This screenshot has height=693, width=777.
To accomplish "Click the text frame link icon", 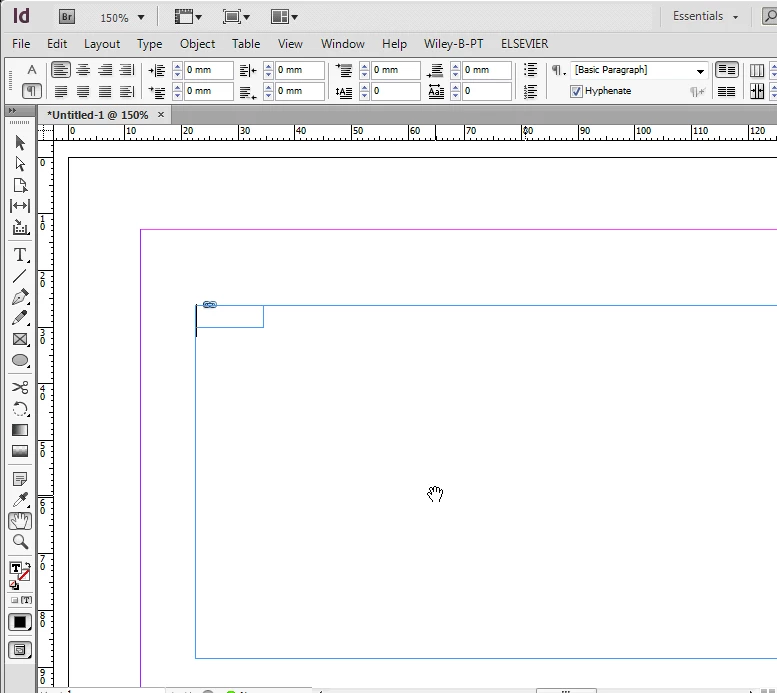I will (x=210, y=304).
